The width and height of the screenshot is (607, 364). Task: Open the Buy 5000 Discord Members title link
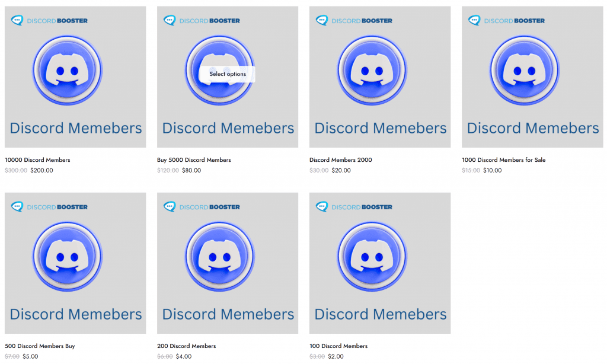click(194, 160)
